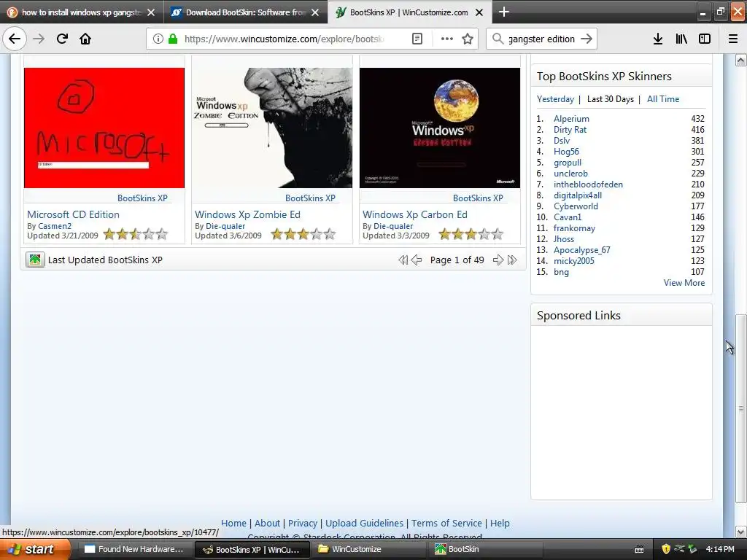Click Upload Guidelines footer link

(x=364, y=523)
